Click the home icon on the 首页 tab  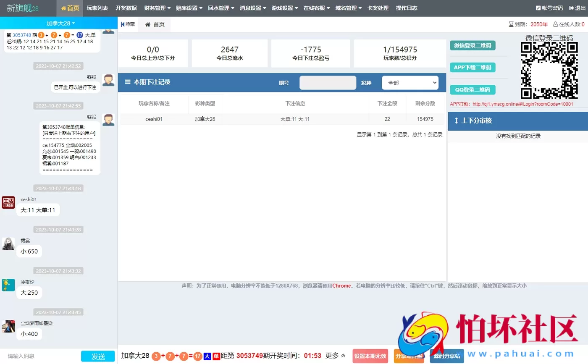pos(148,24)
